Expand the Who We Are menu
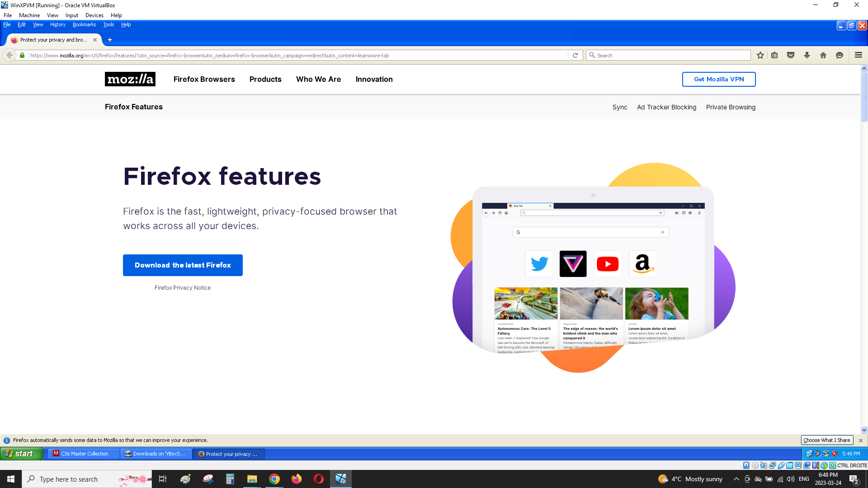The width and height of the screenshot is (868, 488). click(318, 79)
